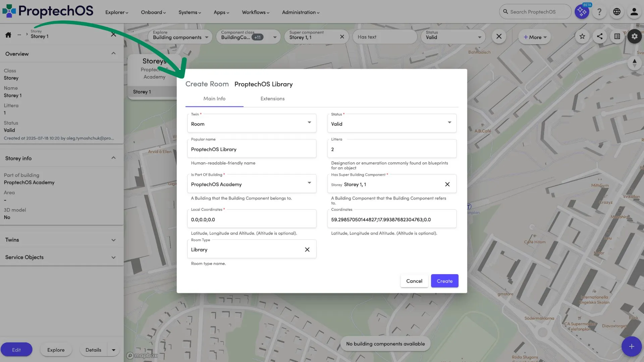644x362 pixels.
Task: Click the Storey 1 breadcrumb label
Action: click(x=40, y=36)
